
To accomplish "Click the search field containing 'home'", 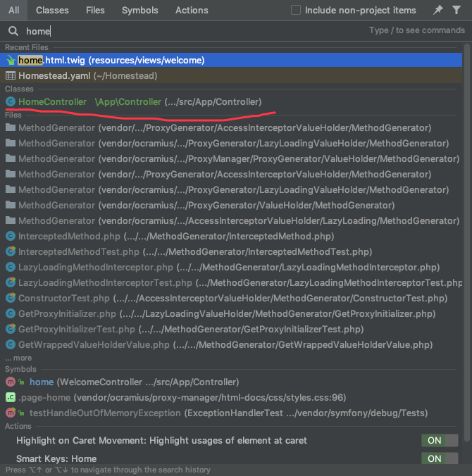I will (190, 32).
